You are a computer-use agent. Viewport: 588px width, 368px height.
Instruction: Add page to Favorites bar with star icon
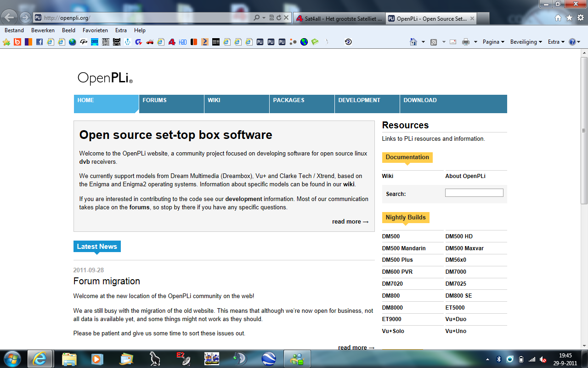[x=6, y=42]
